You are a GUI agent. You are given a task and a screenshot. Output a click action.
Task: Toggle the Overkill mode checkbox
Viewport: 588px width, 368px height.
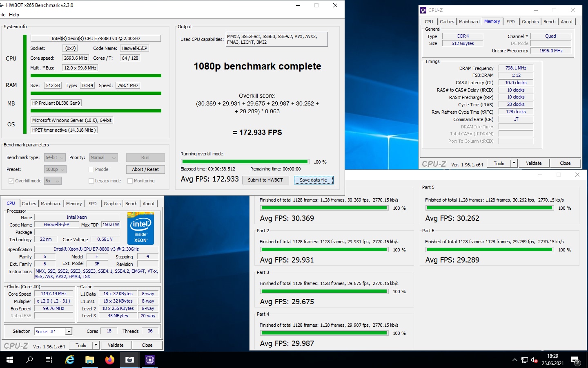coord(11,181)
